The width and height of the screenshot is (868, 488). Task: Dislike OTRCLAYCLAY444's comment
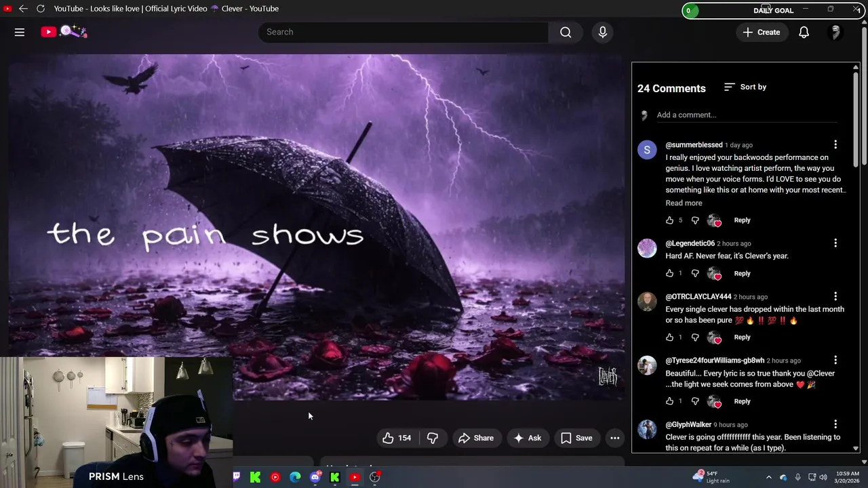(x=695, y=337)
